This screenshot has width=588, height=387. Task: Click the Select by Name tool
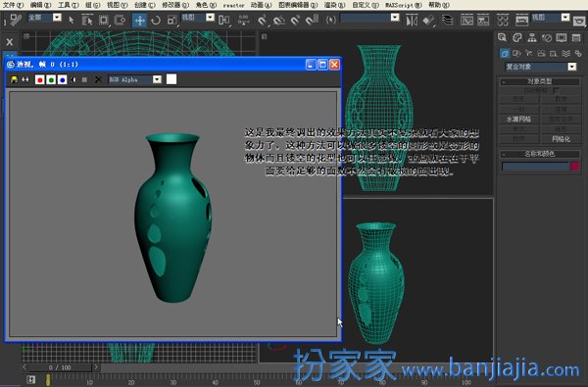tap(87, 20)
